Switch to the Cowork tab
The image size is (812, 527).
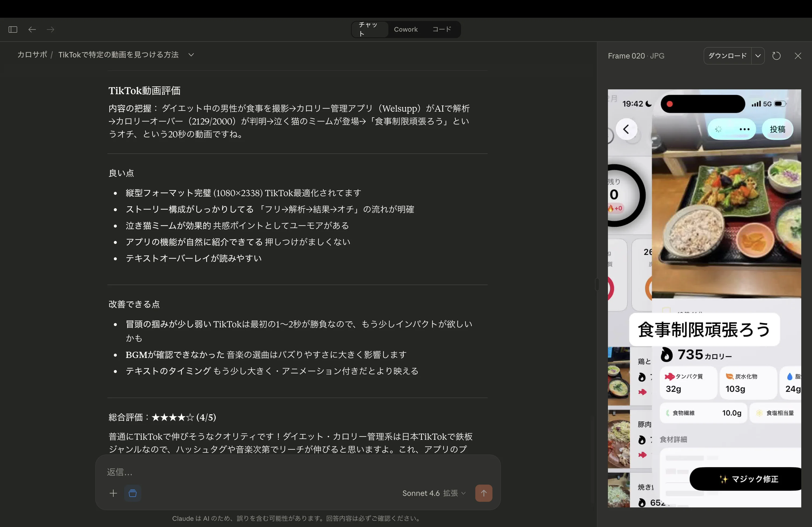click(x=406, y=29)
